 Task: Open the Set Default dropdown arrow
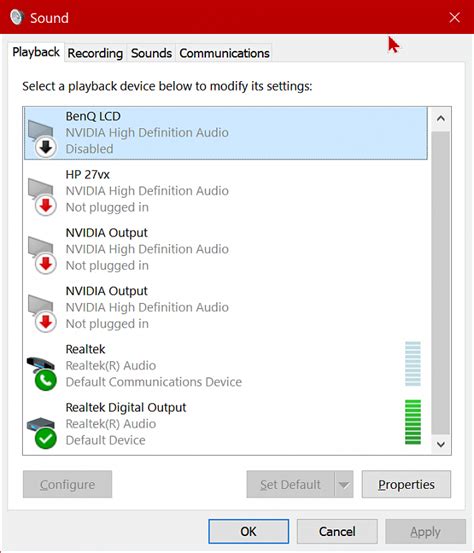click(344, 485)
